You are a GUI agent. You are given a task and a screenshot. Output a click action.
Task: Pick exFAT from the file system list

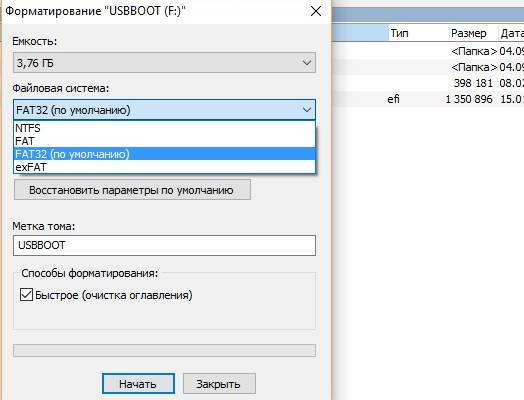tap(164, 167)
